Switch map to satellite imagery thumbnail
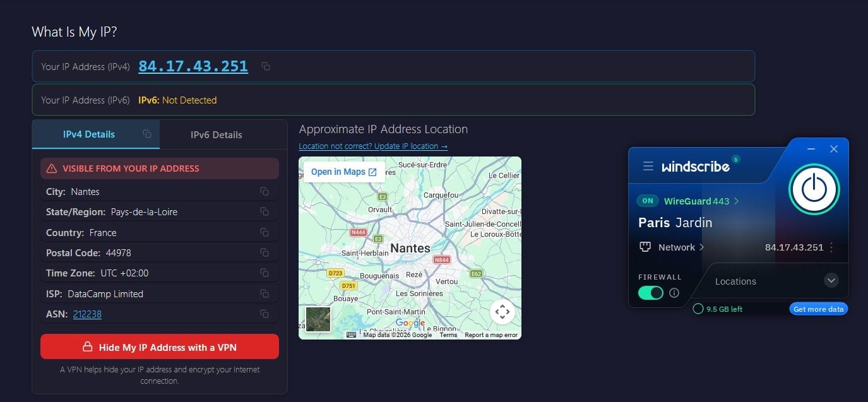This screenshot has height=402, width=868. (318, 319)
